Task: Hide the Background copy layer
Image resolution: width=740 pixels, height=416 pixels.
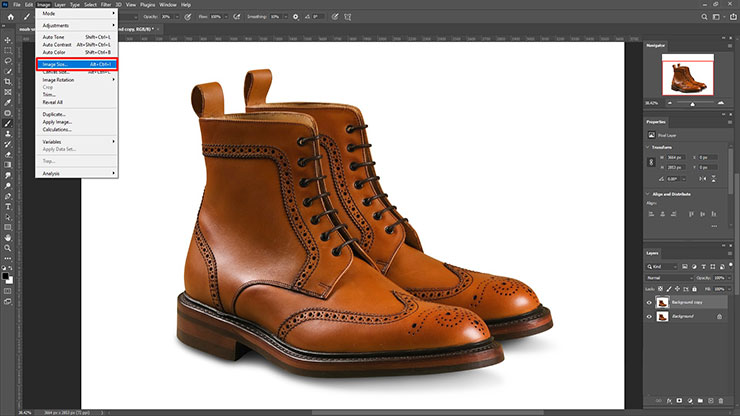Action: coord(649,302)
